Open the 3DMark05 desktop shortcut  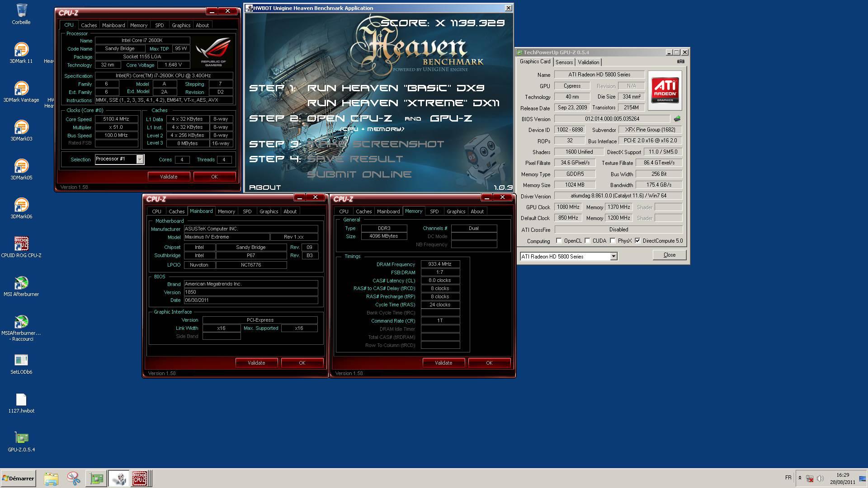21,169
